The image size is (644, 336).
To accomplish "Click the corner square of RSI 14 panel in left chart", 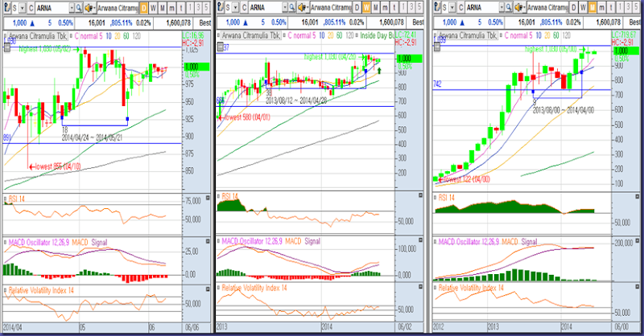I will (208, 199).
